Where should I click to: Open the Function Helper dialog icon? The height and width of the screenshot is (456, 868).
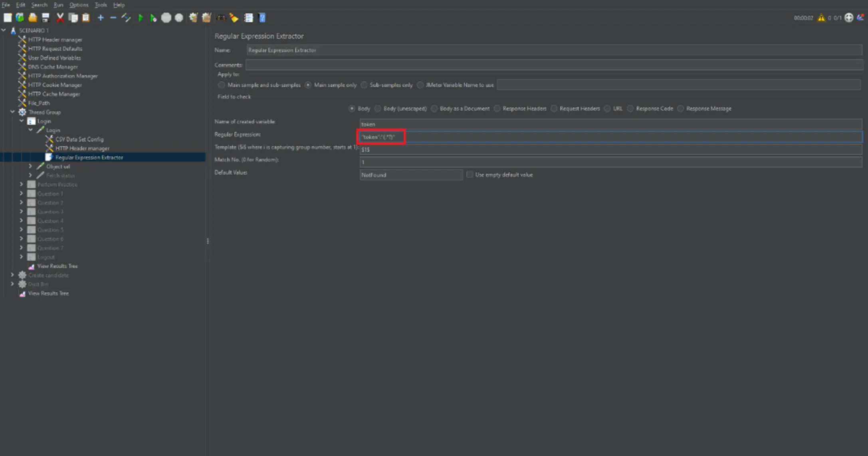pos(248,18)
